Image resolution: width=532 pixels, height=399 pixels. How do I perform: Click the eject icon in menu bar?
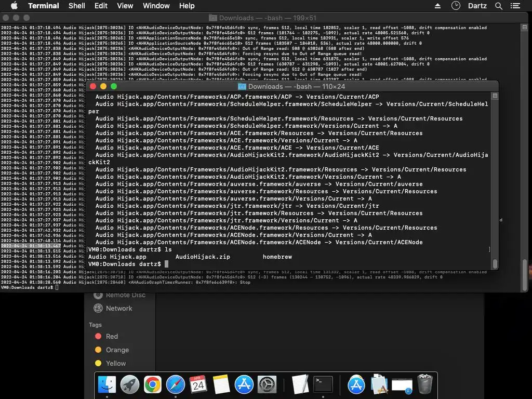(437, 6)
